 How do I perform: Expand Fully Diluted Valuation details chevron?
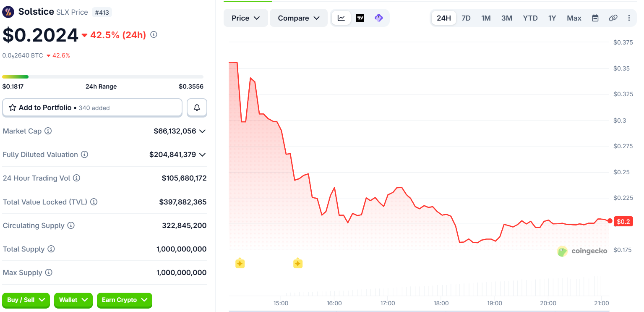pyautogui.click(x=202, y=155)
